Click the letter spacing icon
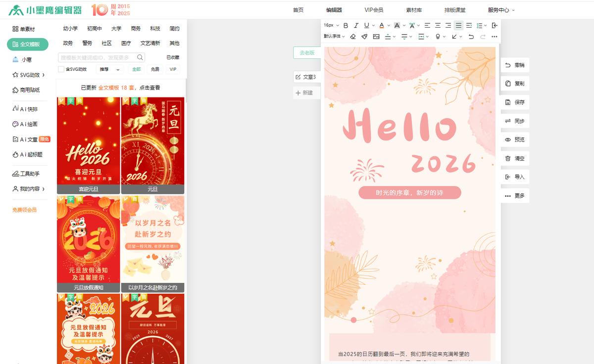This screenshot has width=594, height=364. click(x=412, y=25)
